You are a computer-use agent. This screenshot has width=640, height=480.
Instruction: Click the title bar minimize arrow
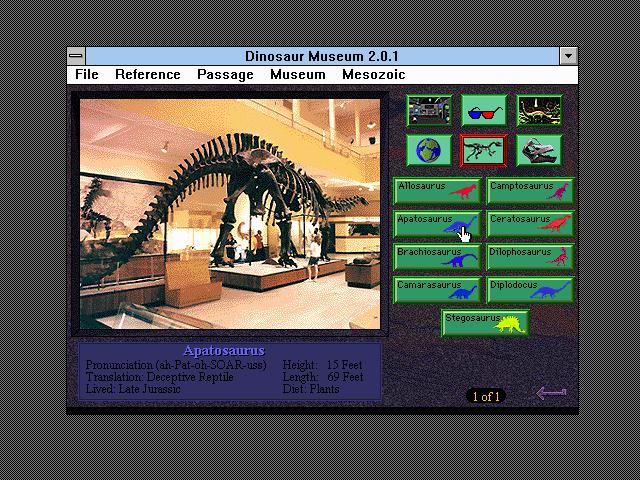point(569,56)
